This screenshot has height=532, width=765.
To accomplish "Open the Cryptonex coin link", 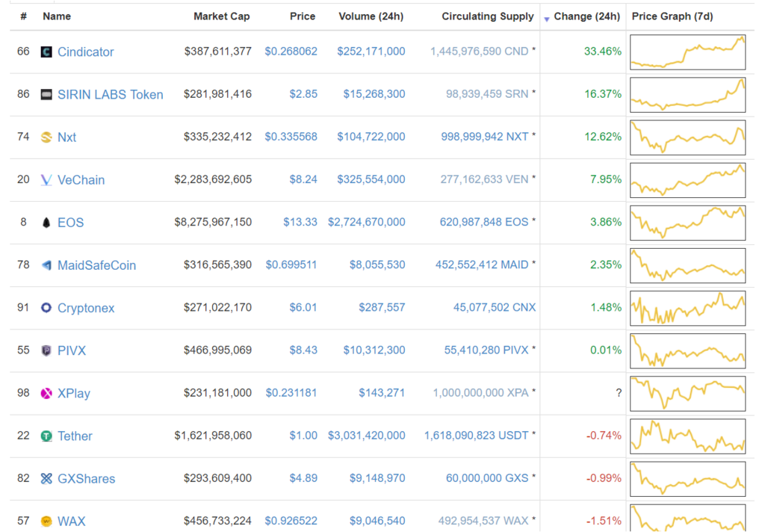I will coord(86,308).
